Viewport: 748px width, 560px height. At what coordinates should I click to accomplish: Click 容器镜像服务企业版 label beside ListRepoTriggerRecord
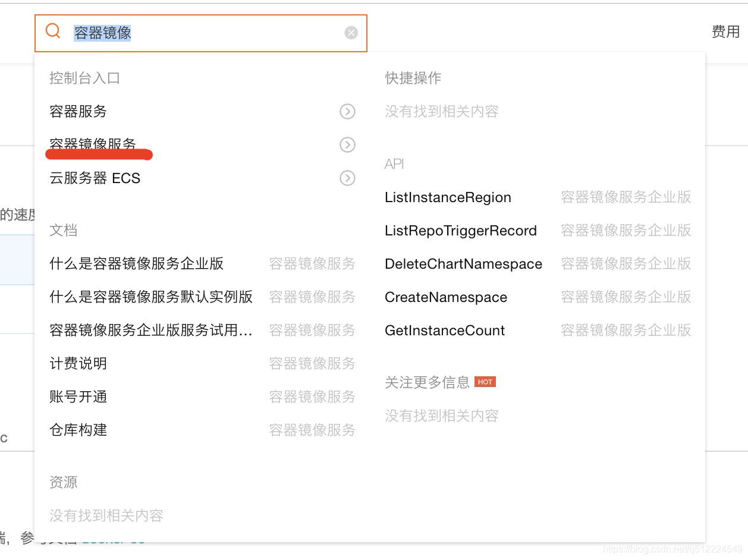(626, 231)
